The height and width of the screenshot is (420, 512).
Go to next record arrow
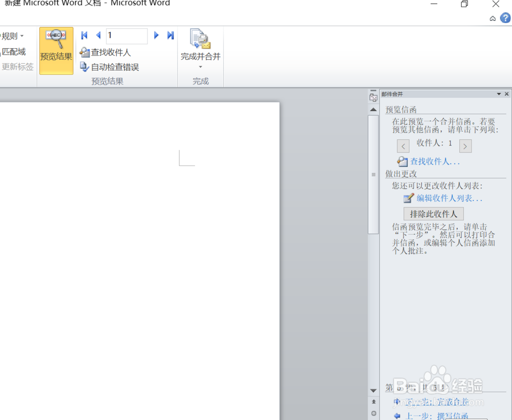tap(156, 35)
